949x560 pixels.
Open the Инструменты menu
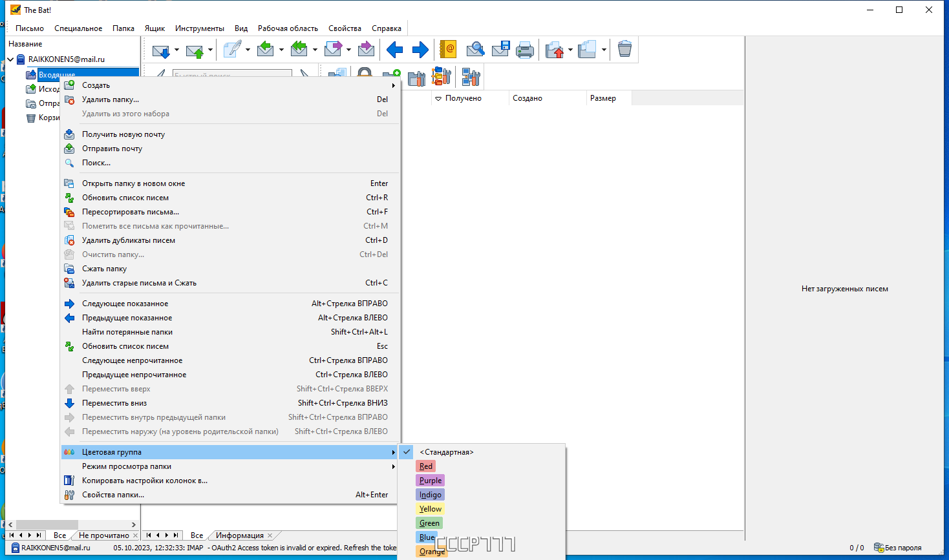[199, 28]
